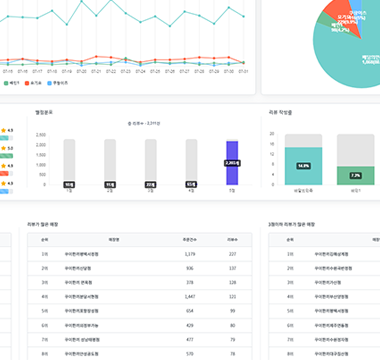Select the tall purple bar in the rating distribution chart
This screenshot has width=380, height=360.
coord(232,163)
